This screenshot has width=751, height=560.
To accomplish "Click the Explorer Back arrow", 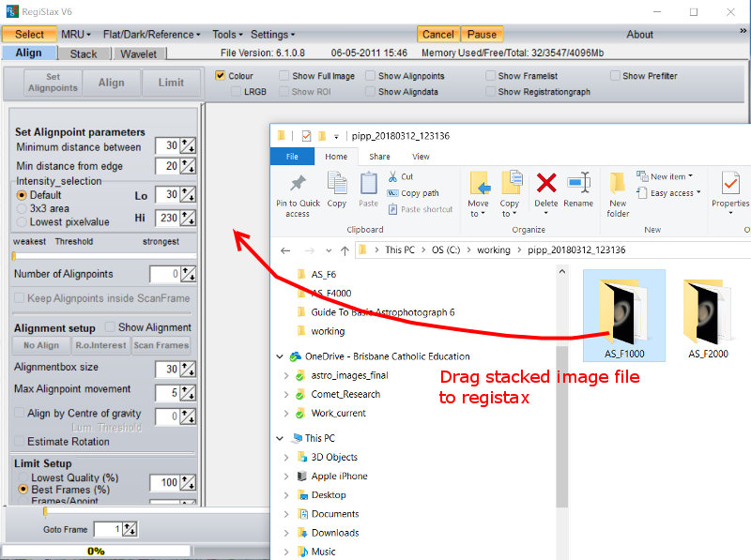I will [x=285, y=250].
